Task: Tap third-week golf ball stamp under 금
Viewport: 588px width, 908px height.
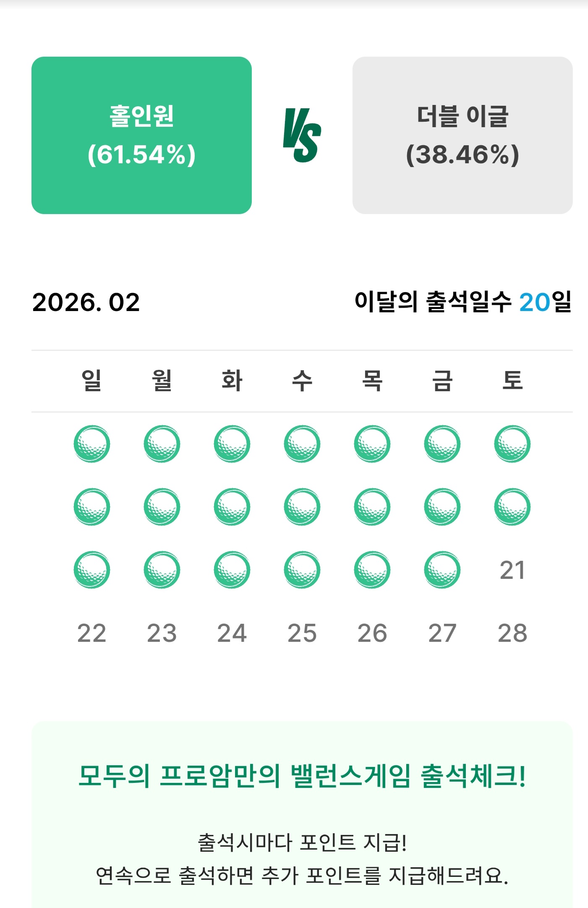Action: (442, 570)
